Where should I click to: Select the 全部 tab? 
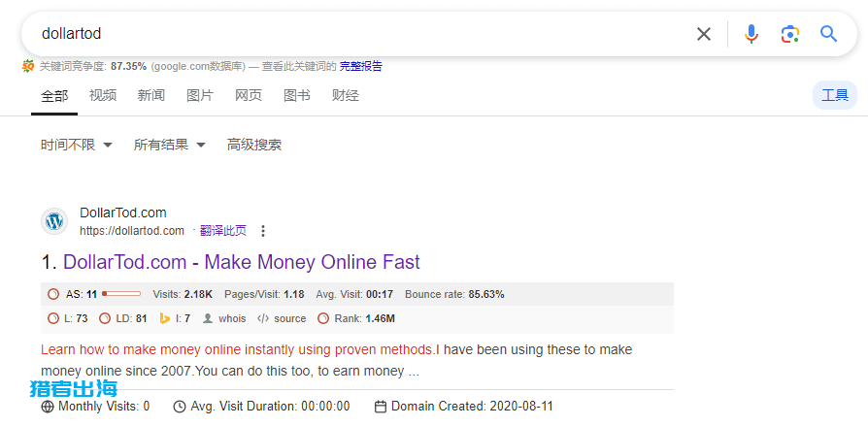pos(54,96)
